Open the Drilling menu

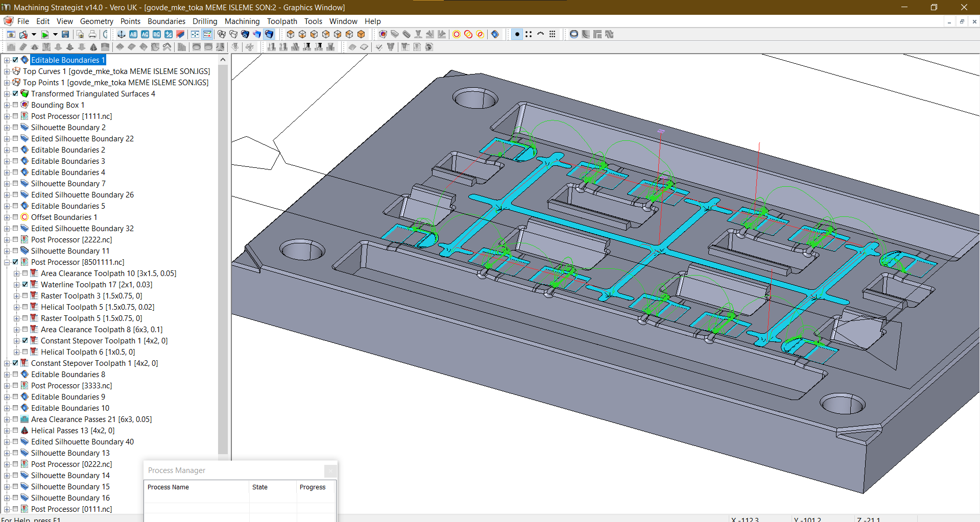click(x=205, y=21)
